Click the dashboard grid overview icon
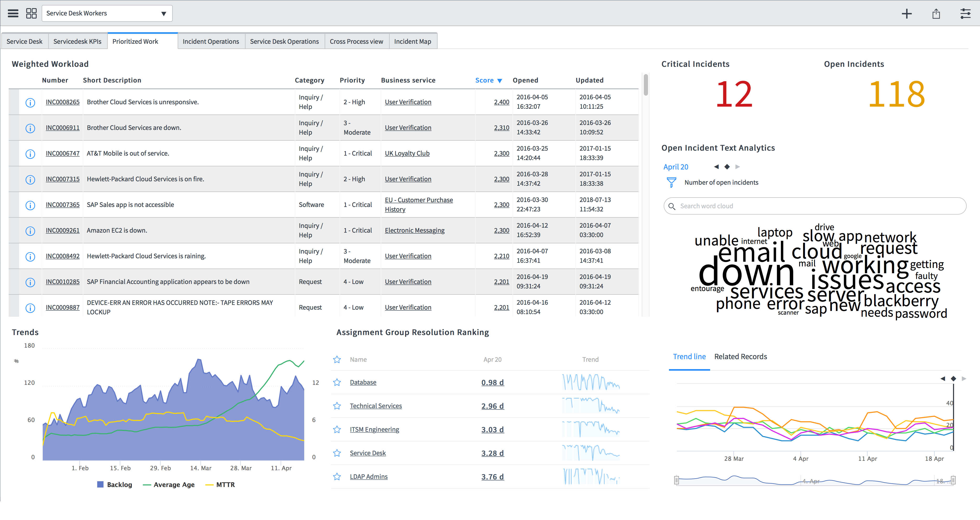The width and height of the screenshot is (980, 520). pos(31,13)
